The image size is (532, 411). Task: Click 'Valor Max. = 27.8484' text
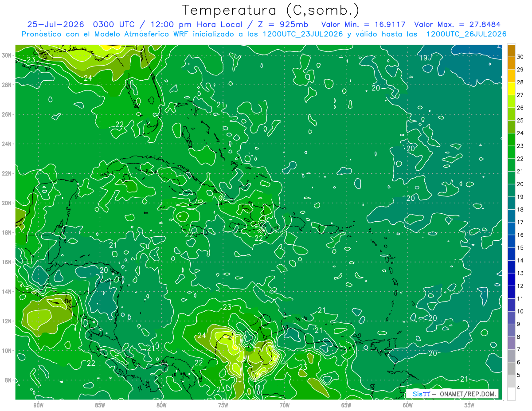[x=457, y=24]
